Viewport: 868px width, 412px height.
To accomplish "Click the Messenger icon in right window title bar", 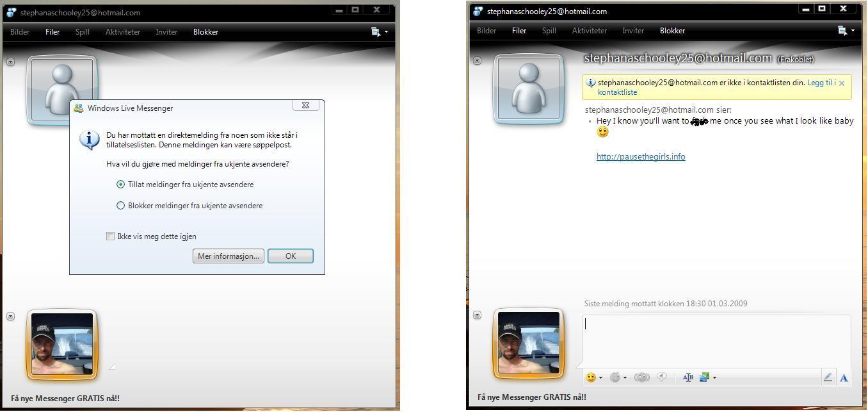I will coord(478,11).
